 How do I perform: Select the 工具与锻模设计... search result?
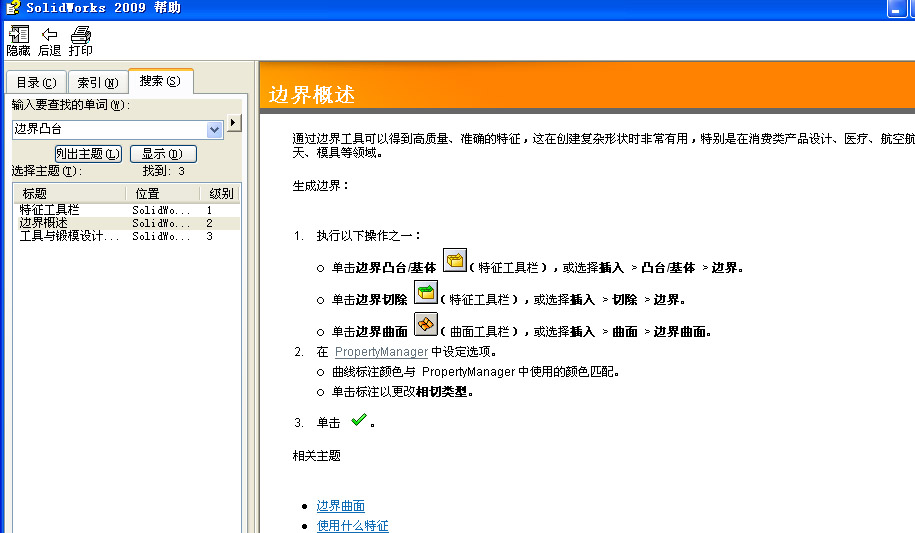coord(127,236)
